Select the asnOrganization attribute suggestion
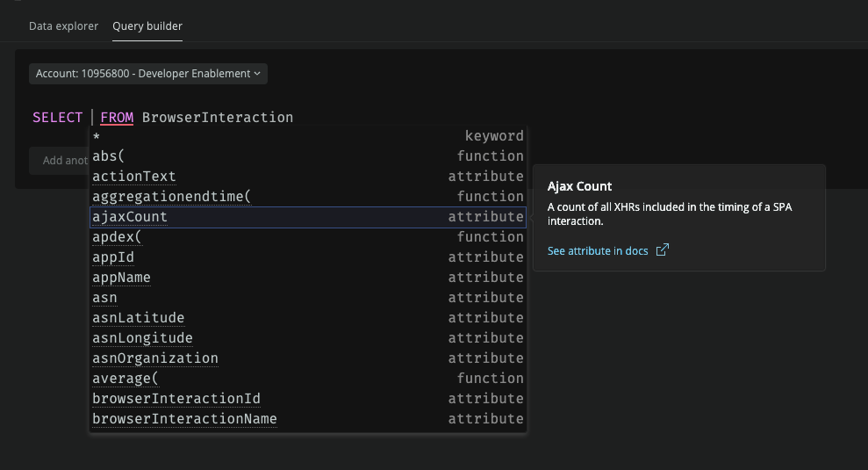The width and height of the screenshot is (868, 470). [x=308, y=358]
